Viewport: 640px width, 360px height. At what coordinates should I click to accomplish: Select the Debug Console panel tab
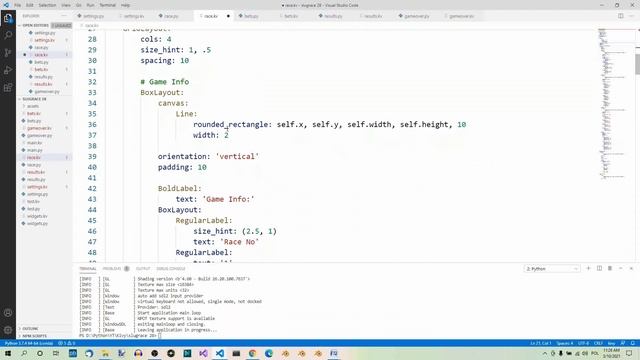(171, 269)
